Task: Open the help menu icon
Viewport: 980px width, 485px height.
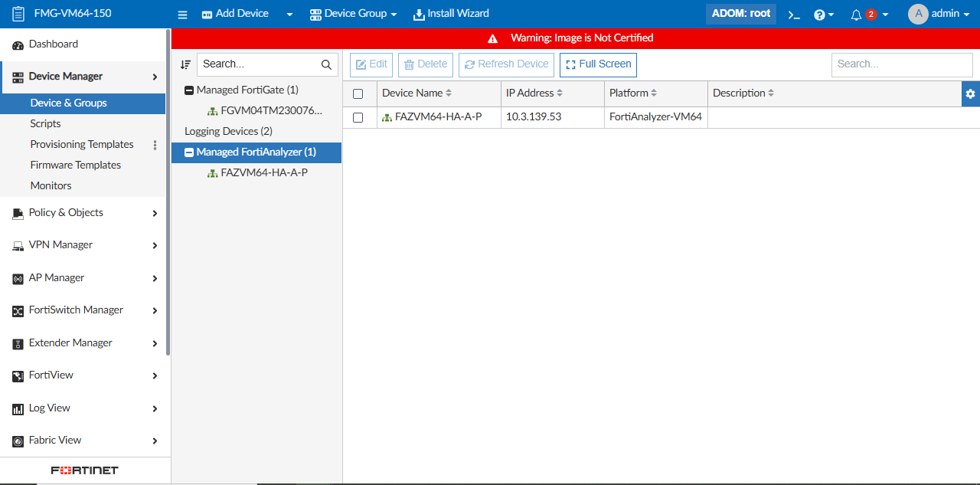Action: (821, 13)
